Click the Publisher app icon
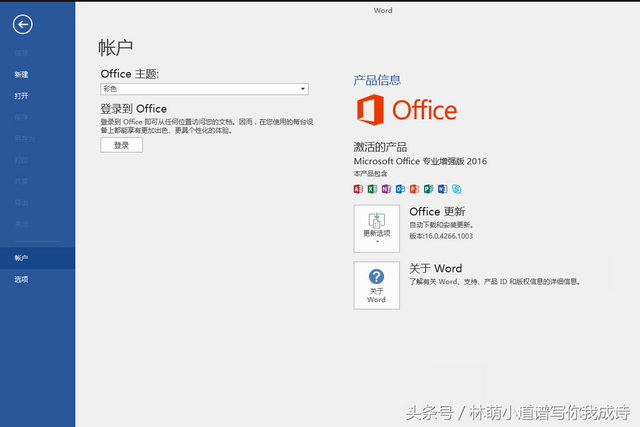 [429, 189]
